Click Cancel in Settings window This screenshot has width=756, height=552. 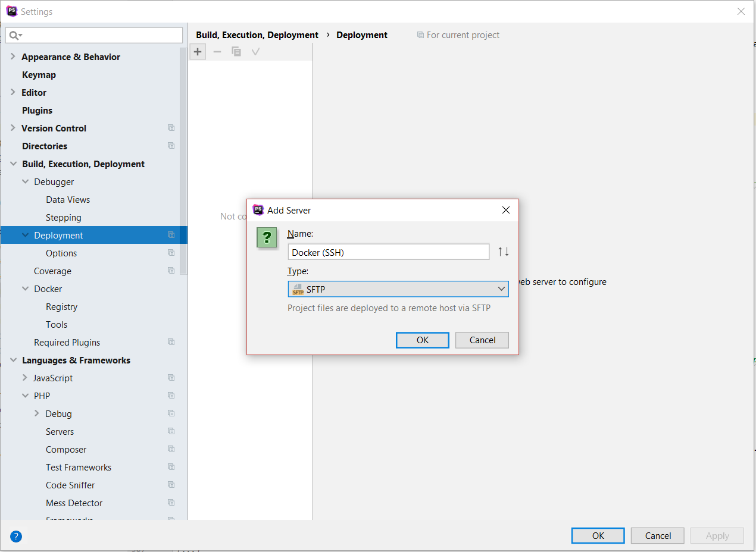658,535
